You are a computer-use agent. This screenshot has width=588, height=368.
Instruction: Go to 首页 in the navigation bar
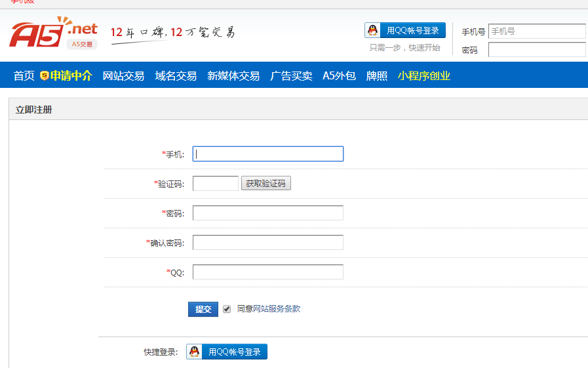tap(24, 76)
